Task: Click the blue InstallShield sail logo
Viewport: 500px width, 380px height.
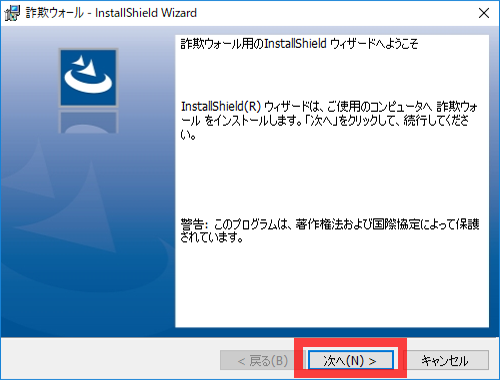Action: tap(88, 77)
